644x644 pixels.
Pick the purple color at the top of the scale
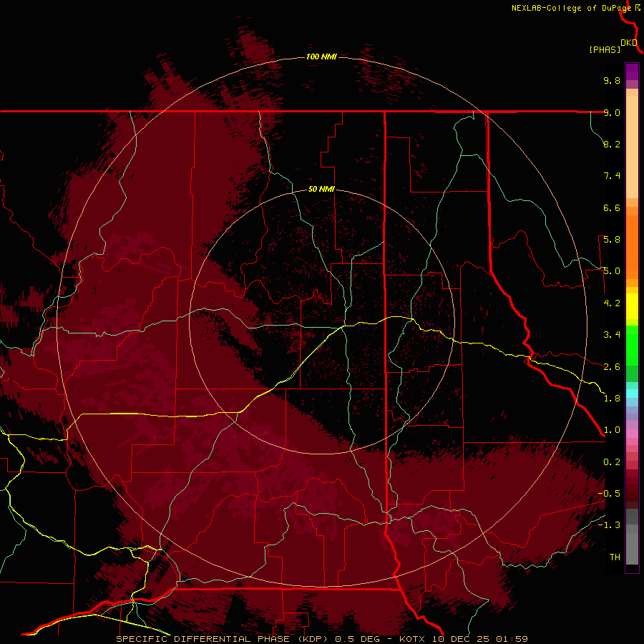coord(632,72)
